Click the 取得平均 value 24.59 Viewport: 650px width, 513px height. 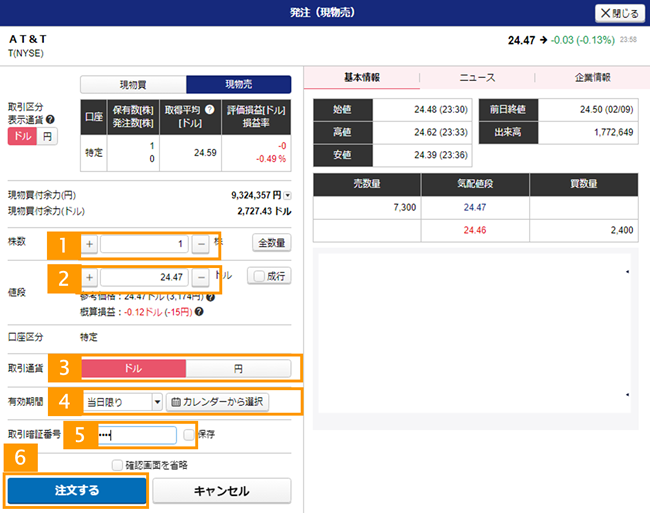205,152
